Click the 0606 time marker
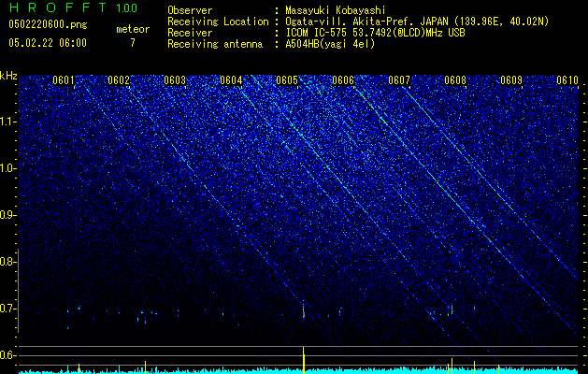 click(x=343, y=80)
